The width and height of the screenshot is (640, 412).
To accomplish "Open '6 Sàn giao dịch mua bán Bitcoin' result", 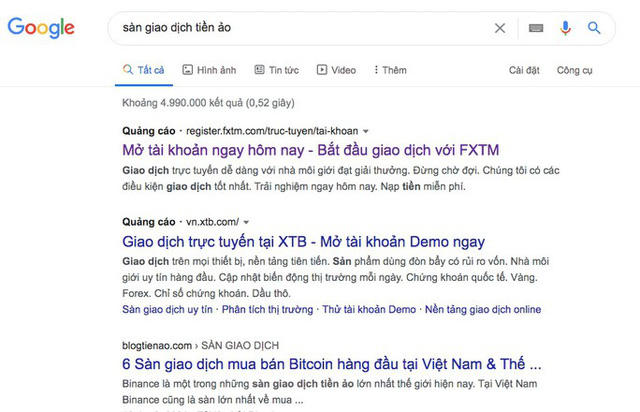I will (332, 364).
